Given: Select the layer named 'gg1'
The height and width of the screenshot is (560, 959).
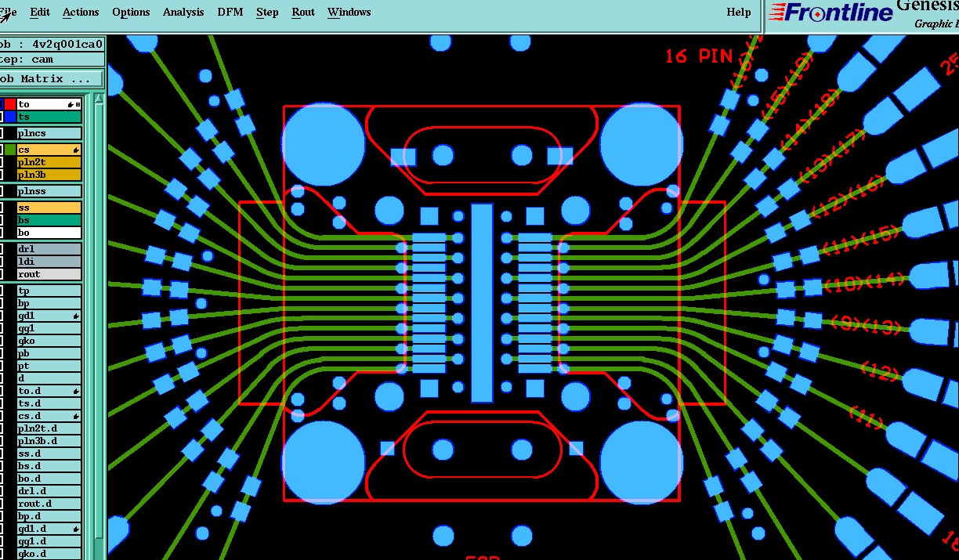Looking at the screenshot, I should (49, 328).
